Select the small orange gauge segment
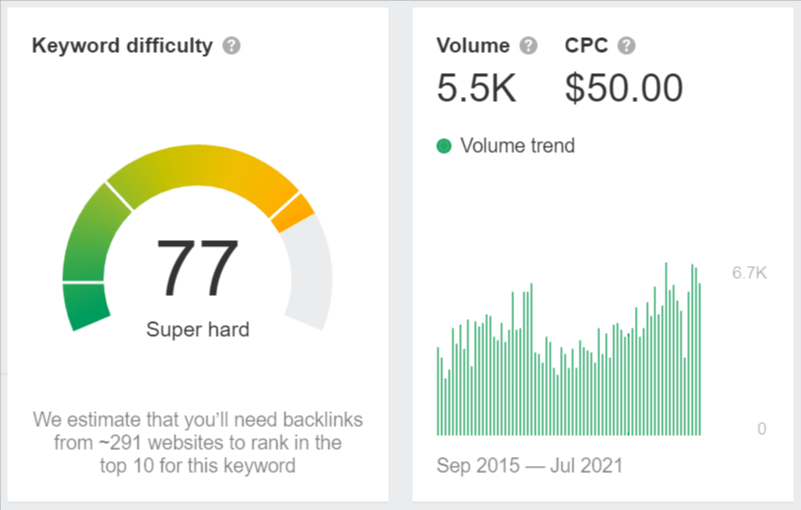The image size is (801, 510). coord(292,212)
